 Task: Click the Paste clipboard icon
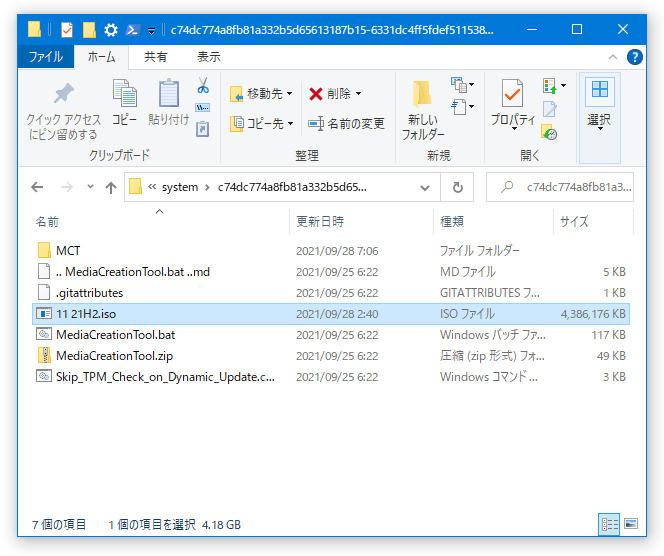(x=169, y=93)
